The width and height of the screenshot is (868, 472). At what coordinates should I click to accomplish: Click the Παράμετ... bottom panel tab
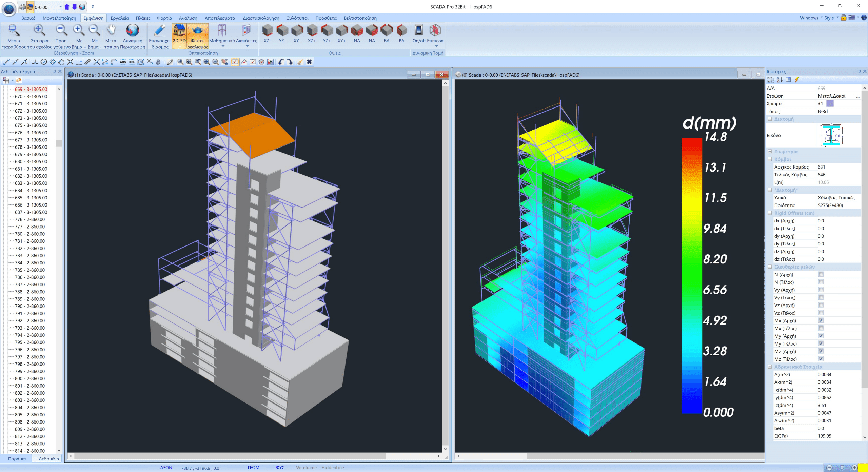19,459
